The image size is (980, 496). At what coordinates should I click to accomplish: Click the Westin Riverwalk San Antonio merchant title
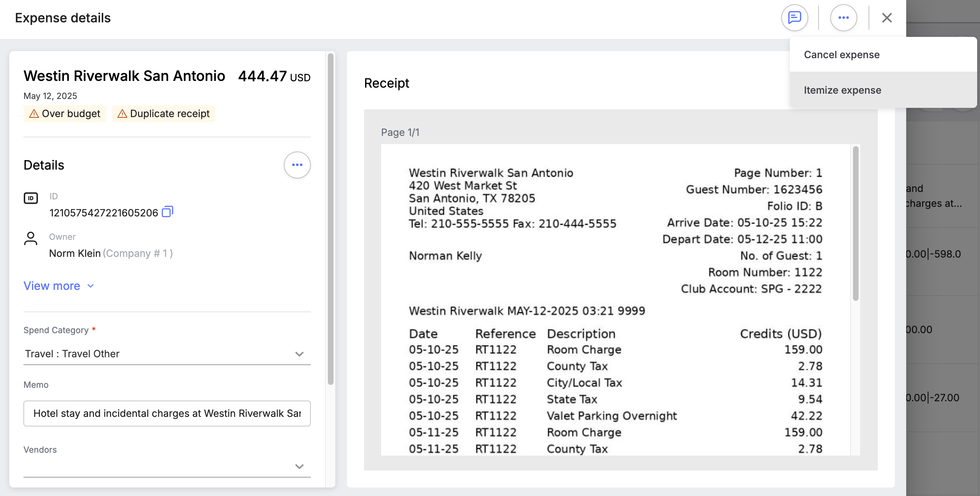[x=125, y=76]
